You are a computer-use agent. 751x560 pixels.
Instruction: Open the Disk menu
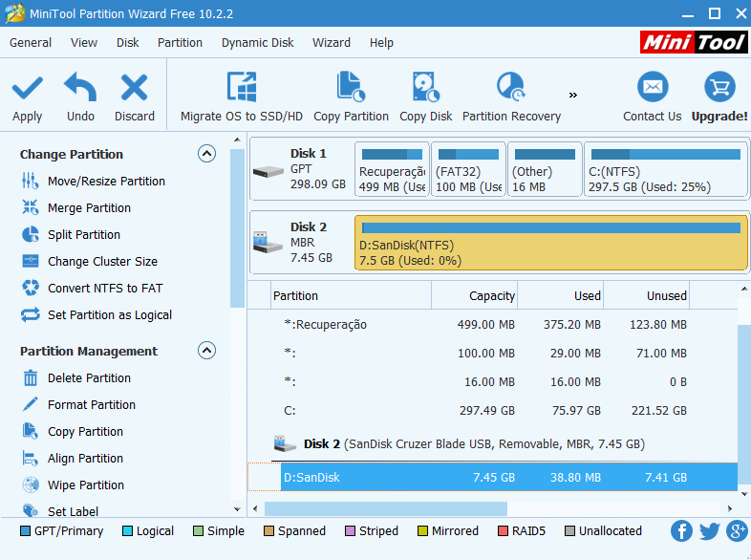(127, 43)
